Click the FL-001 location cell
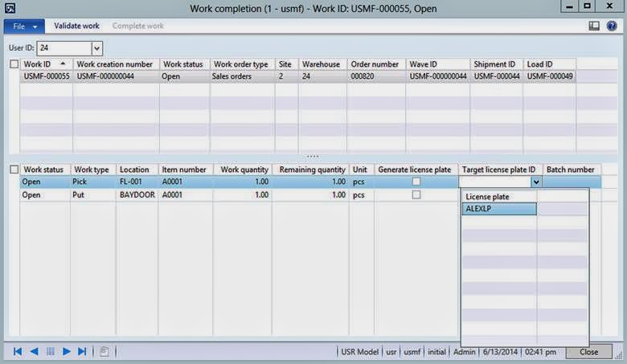This screenshot has height=364, width=627. tap(137, 182)
